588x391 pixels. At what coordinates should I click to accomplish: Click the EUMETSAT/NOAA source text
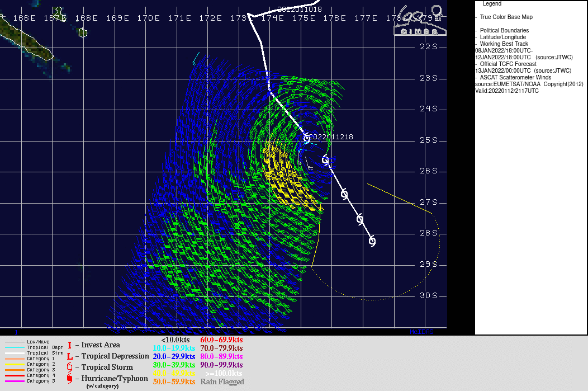click(507, 84)
